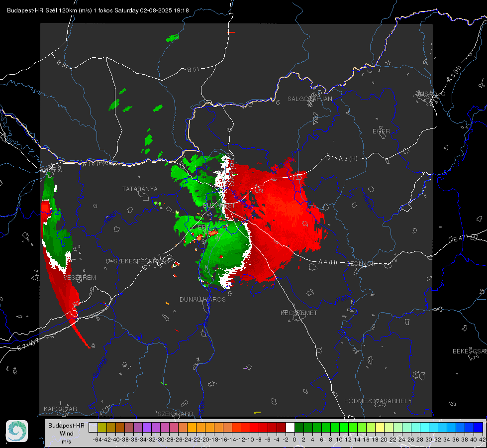Click the EGER city label
Viewport: 487px width, 448px height.
click(x=381, y=131)
